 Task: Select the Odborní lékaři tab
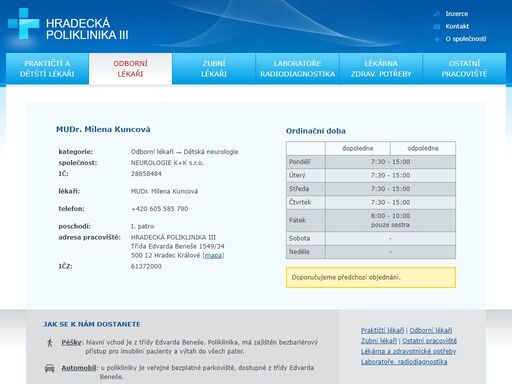coord(130,69)
